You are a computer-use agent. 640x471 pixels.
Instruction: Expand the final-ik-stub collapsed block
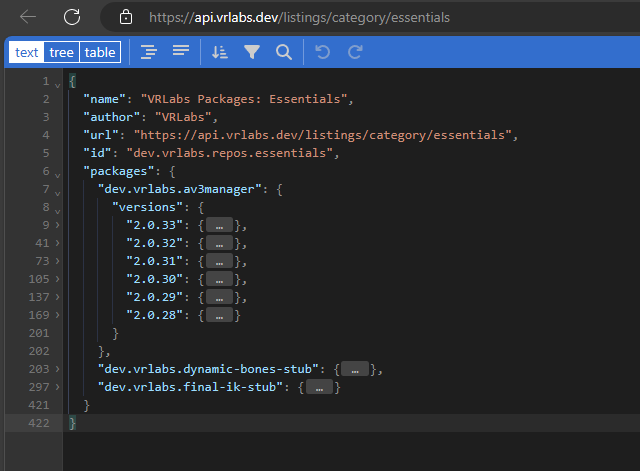pyautogui.click(x=318, y=388)
